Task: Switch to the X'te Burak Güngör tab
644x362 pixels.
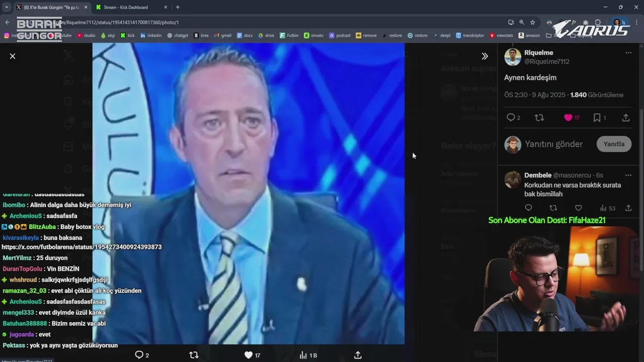Action: [x=51, y=7]
